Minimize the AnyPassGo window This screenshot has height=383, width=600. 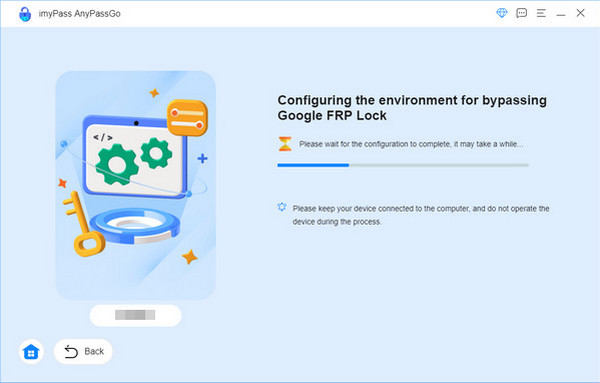[x=561, y=13]
